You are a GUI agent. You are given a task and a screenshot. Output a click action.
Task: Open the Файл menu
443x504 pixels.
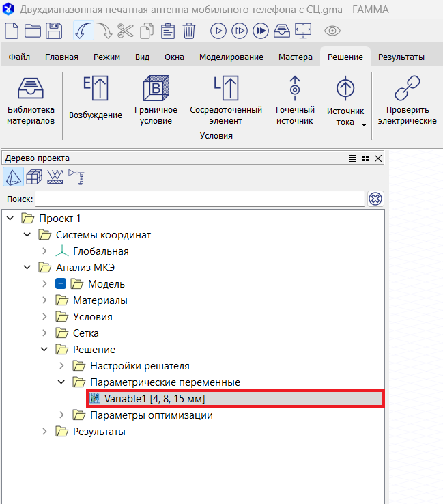coord(19,57)
